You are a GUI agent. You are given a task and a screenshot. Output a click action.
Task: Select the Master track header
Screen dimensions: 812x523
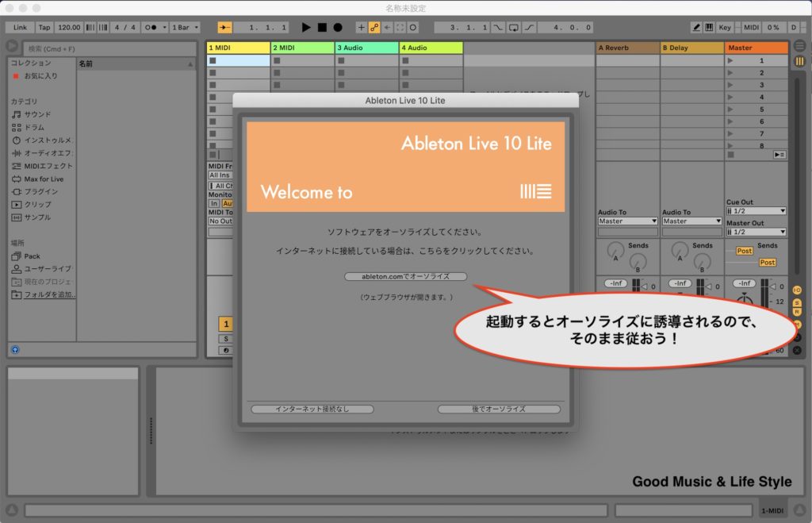[756, 48]
